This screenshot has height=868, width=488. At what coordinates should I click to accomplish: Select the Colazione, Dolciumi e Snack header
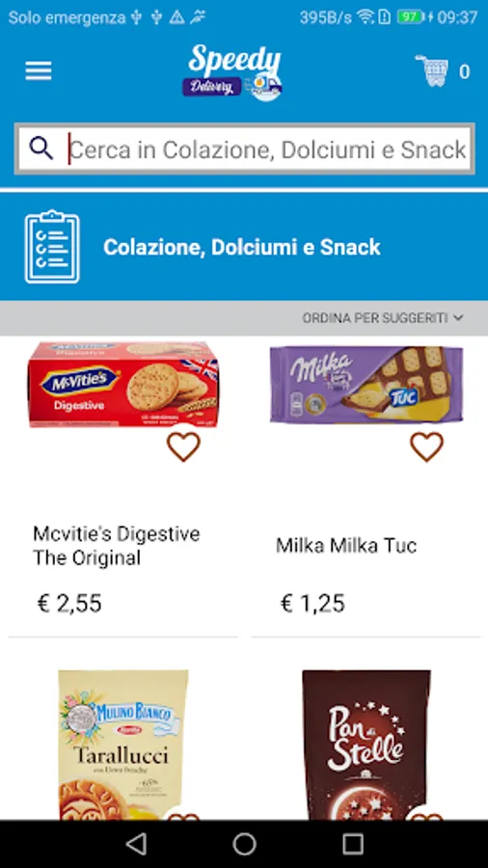tap(242, 247)
